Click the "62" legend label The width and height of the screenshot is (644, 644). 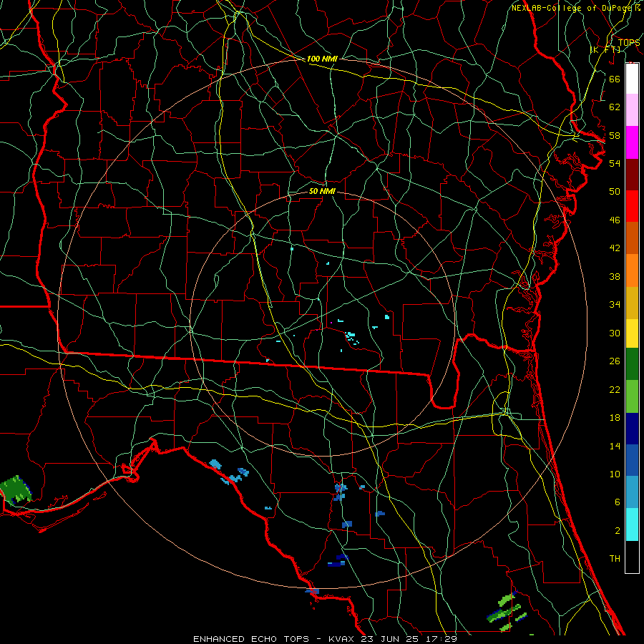click(615, 107)
